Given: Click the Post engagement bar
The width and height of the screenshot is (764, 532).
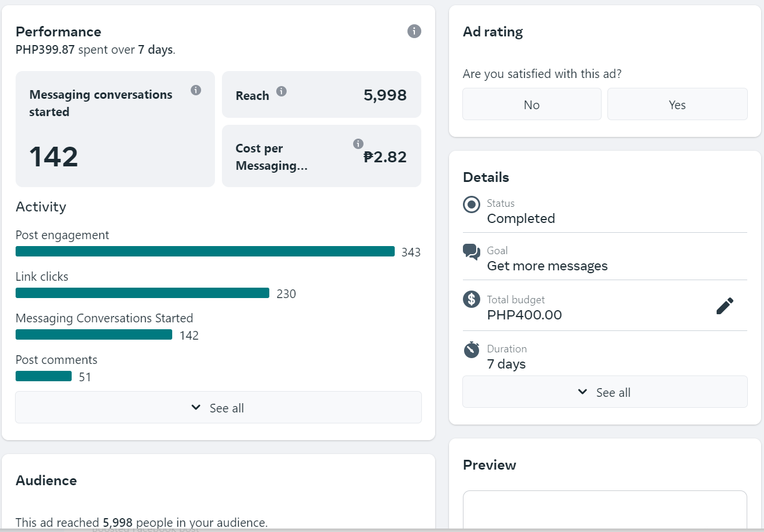Looking at the screenshot, I should pyautogui.click(x=205, y=251).
